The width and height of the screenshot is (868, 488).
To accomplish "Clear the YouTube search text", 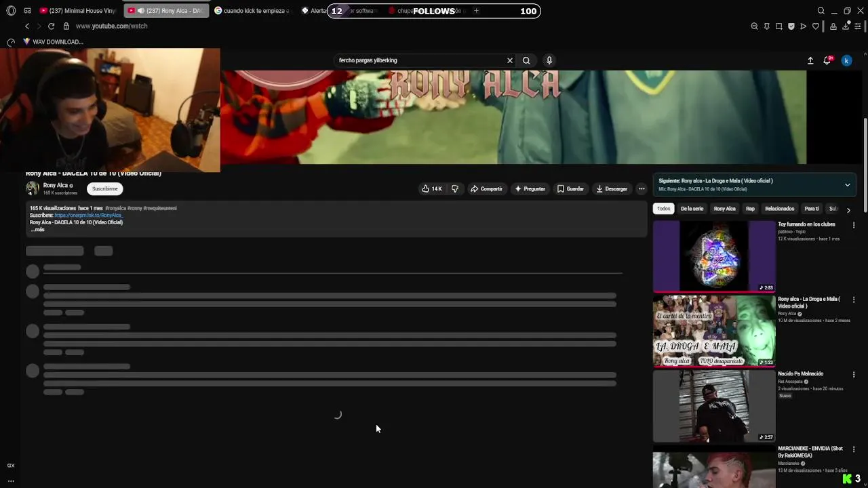I will (x=510, y=60).
